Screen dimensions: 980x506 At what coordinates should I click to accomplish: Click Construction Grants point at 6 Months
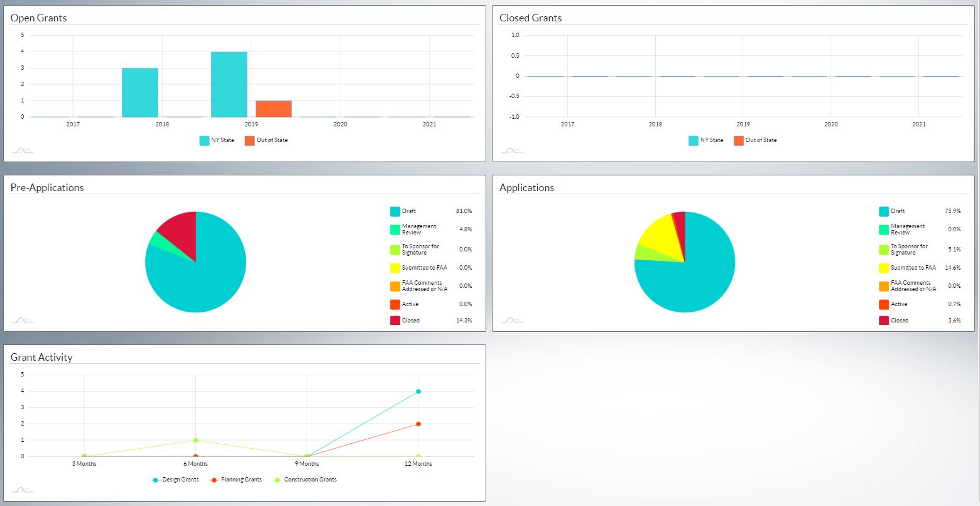tap(196, 440)
